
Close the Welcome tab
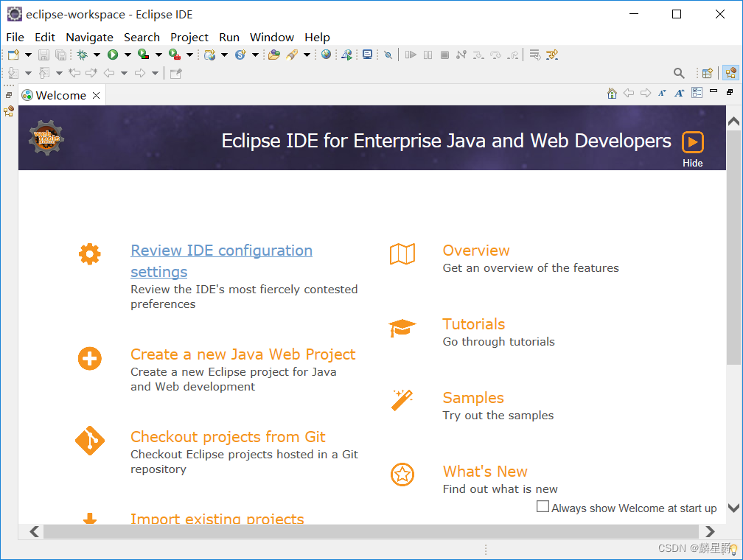(96, 95)
